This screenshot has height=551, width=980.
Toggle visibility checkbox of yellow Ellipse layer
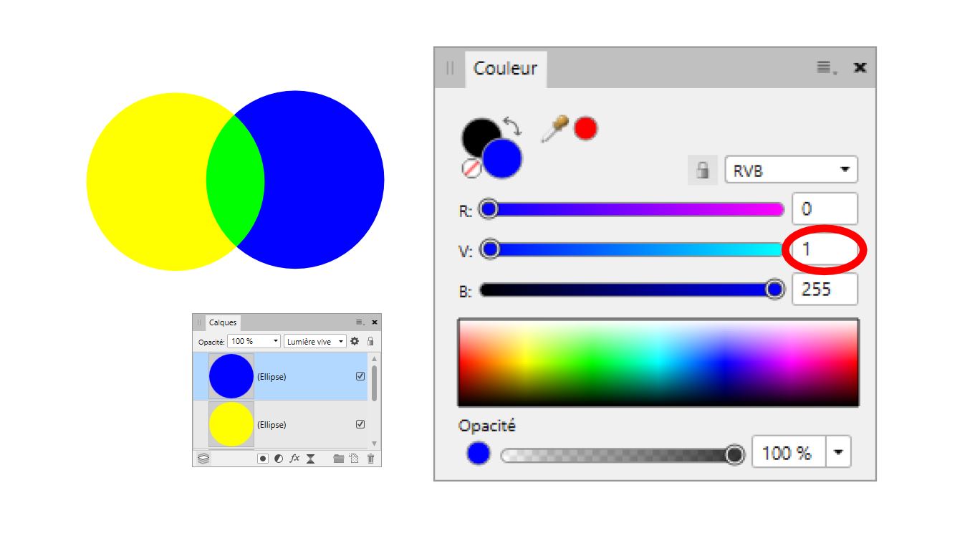[x=360, y=424]
